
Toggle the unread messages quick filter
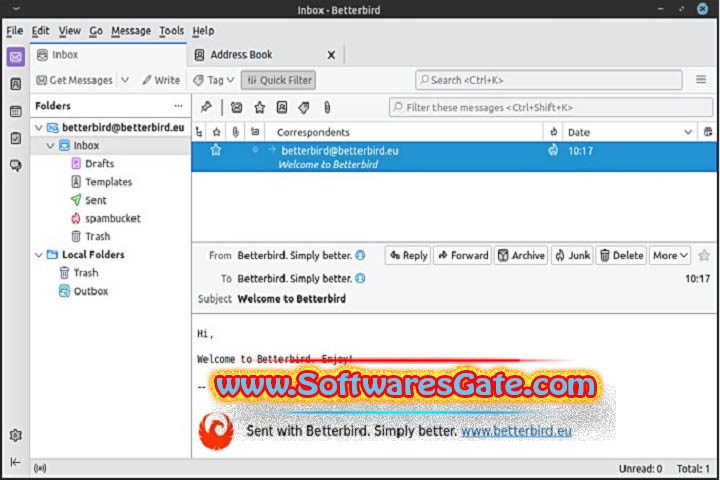pyautogui.click(x=236, y=107)
